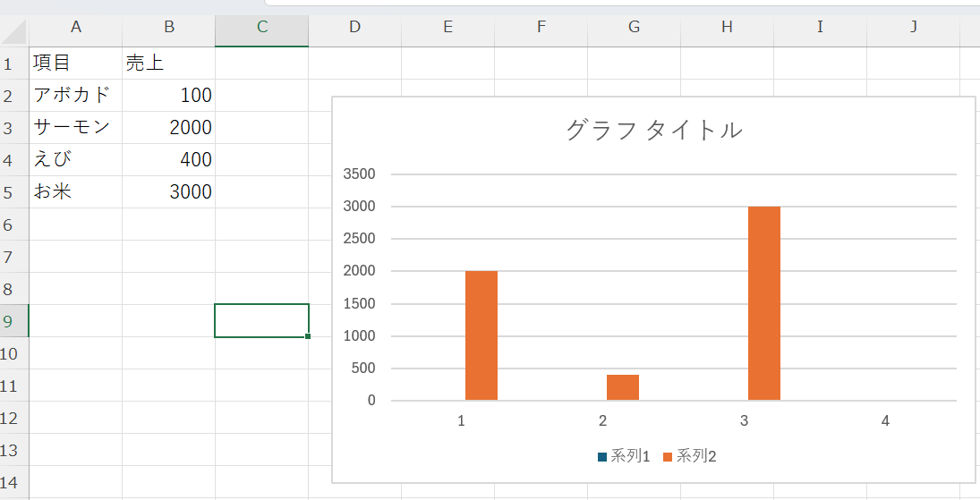Viewport: 980px width, 500px height.
Task: Click the shortest orange bar at category 2
Action: click(623, 388)
